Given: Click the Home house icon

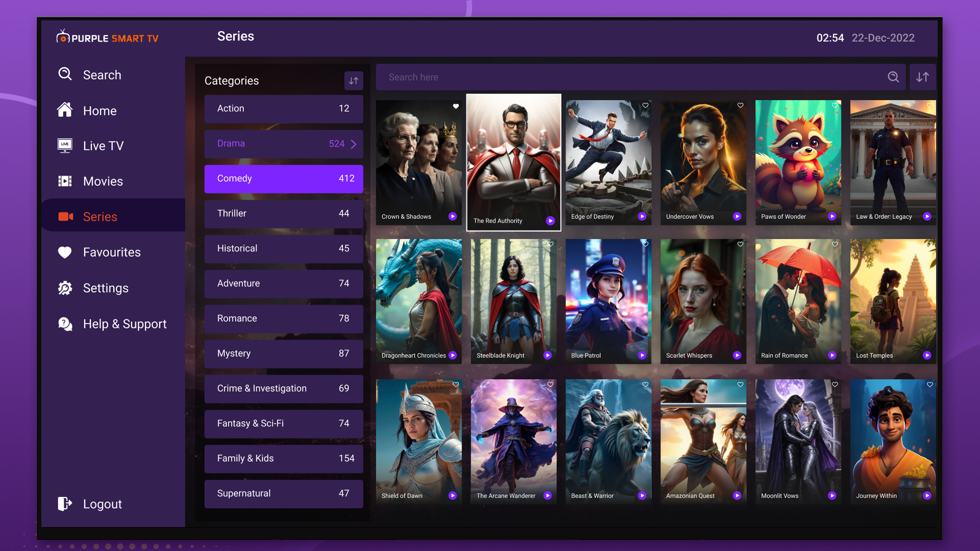Looking at the screenshot, I should (x=65, y=110).
